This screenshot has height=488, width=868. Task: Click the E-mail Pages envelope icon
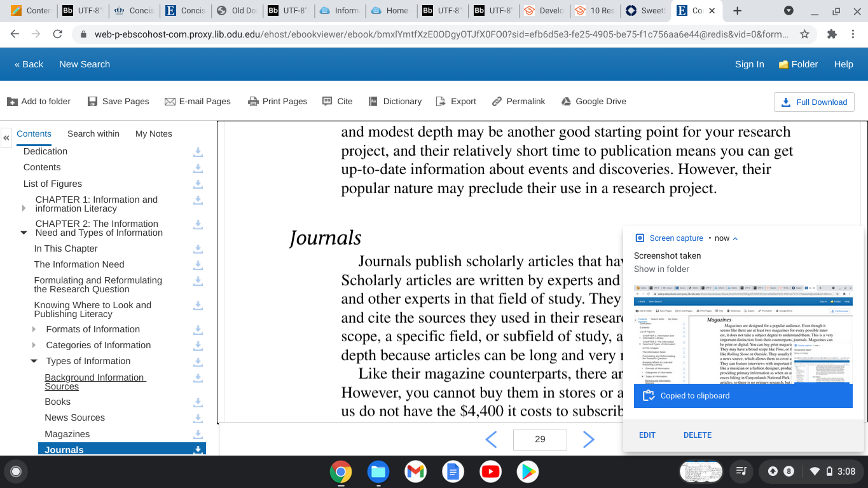[x=170, y=102]
